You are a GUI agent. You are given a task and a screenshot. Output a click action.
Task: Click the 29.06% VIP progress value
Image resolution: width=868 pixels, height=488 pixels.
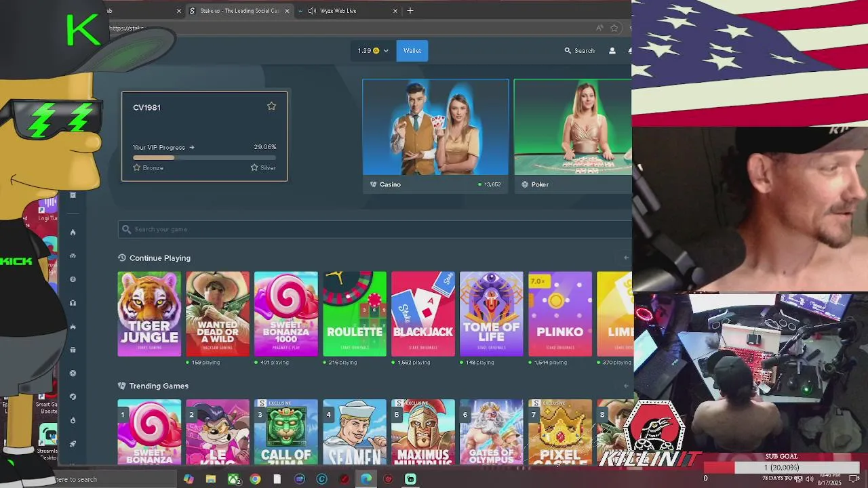click(265, 147)
